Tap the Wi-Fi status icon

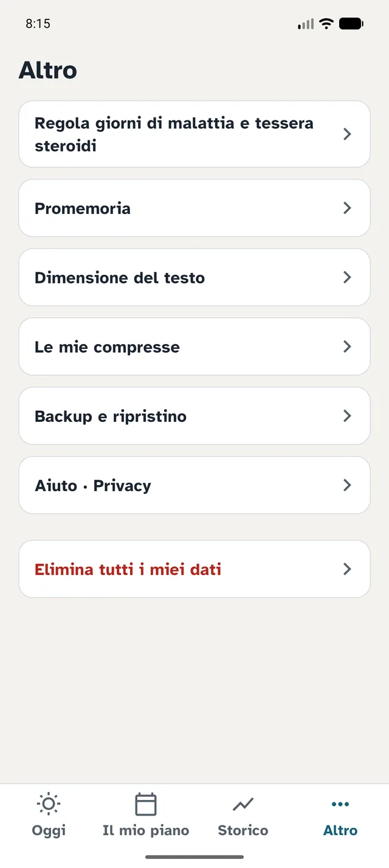[x=326, y=24]
